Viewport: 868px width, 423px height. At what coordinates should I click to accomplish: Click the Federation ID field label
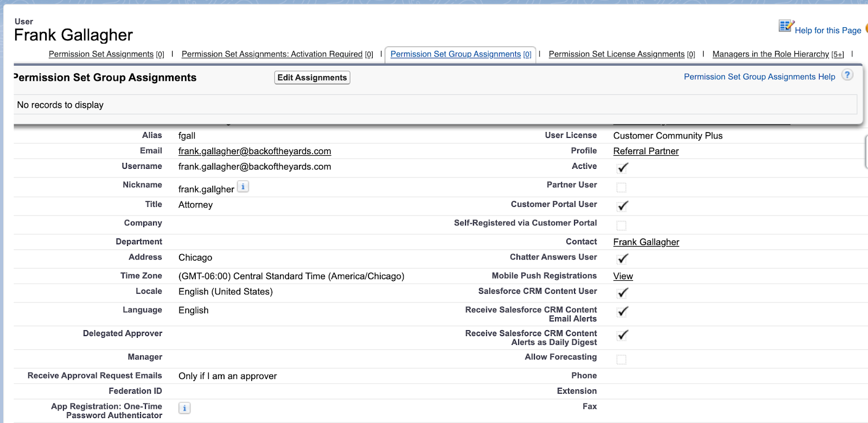tap(135, 391)
